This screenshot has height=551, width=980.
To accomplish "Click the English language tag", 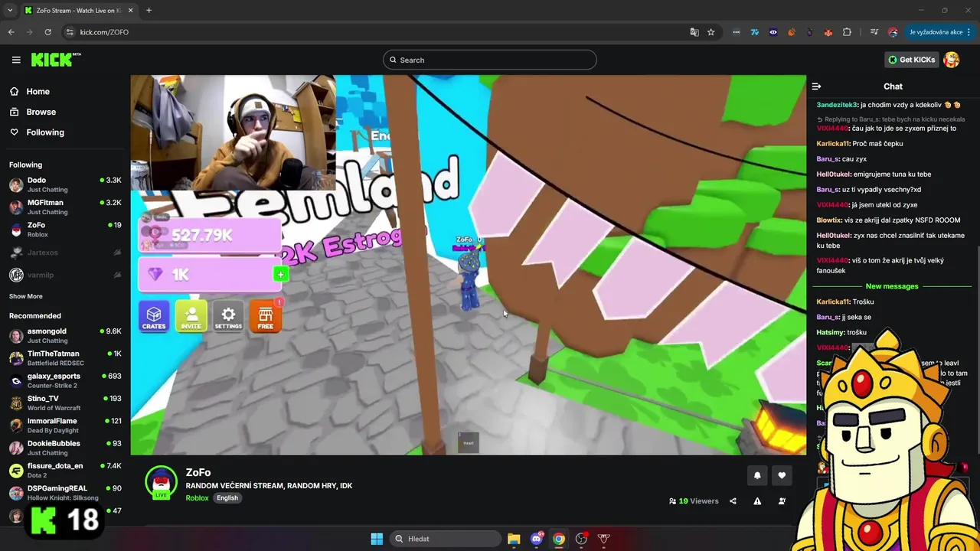I will [227, 498].
